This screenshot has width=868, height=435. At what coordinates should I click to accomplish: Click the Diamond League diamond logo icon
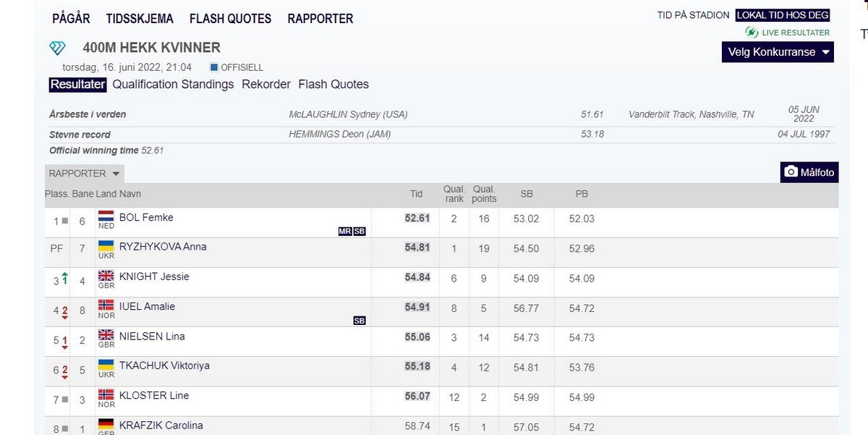[57, 48]
